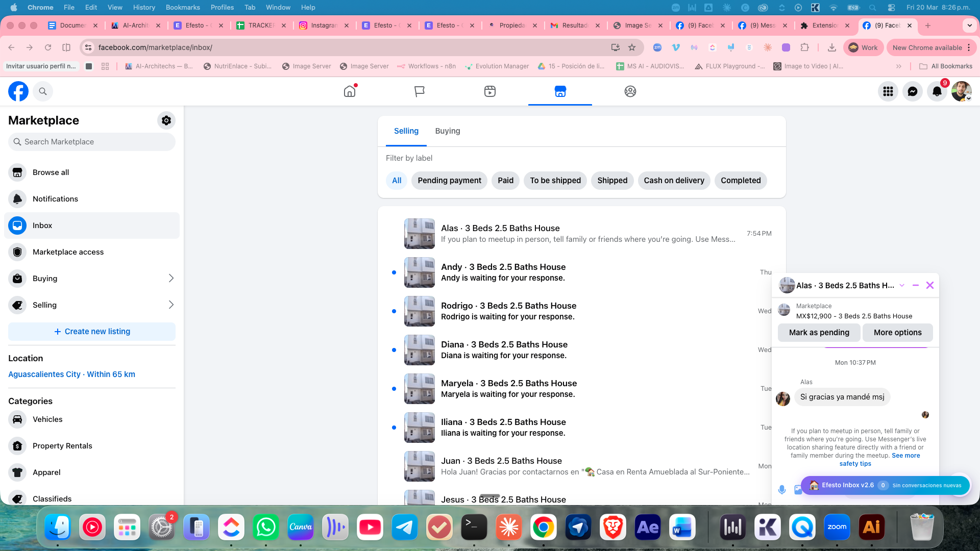
Task: Expand the Buying section chevron
Action: click(x=171, y=279)
